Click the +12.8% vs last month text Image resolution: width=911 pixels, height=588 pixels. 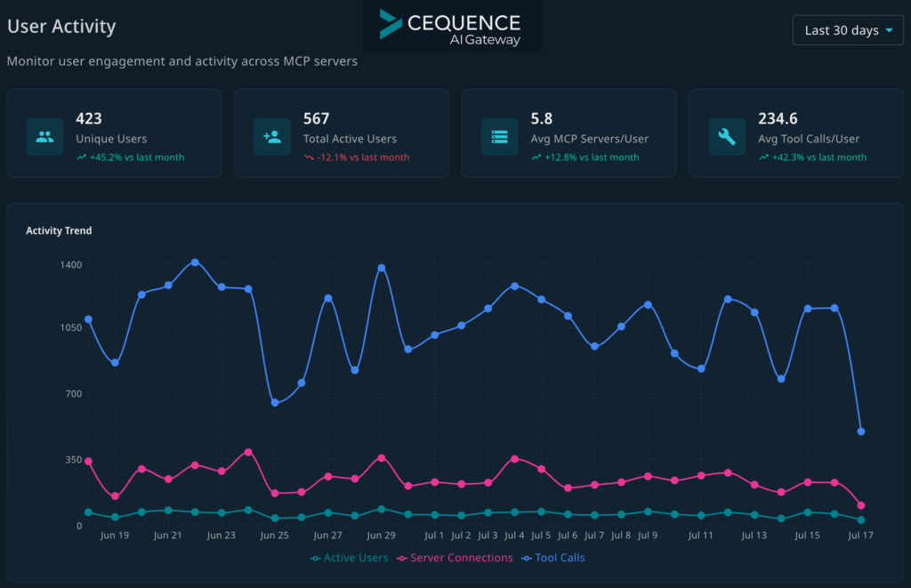[x=592, y=157]
